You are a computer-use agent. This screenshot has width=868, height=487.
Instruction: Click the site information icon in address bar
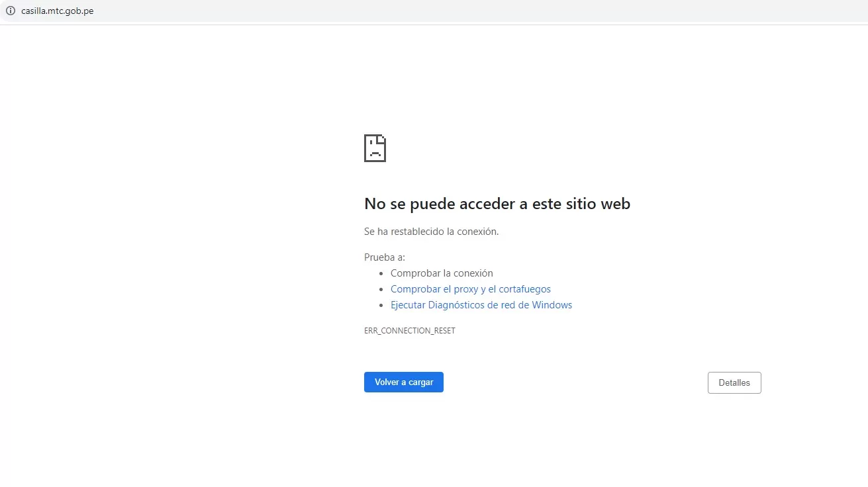pyautogui.click(x=11, y=11)
